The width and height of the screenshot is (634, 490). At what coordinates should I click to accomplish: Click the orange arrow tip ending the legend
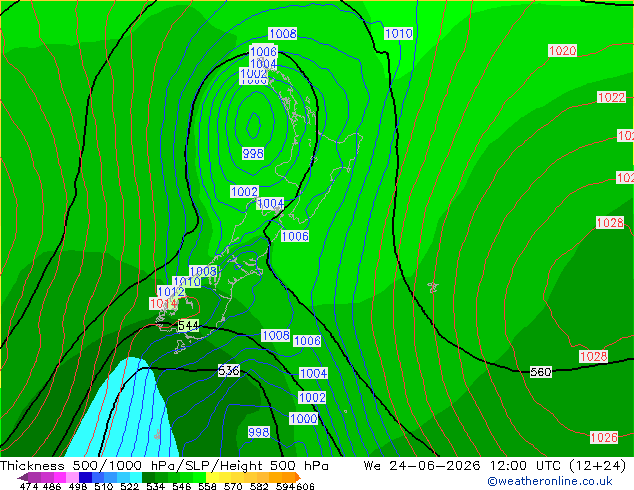pos(298,477)
